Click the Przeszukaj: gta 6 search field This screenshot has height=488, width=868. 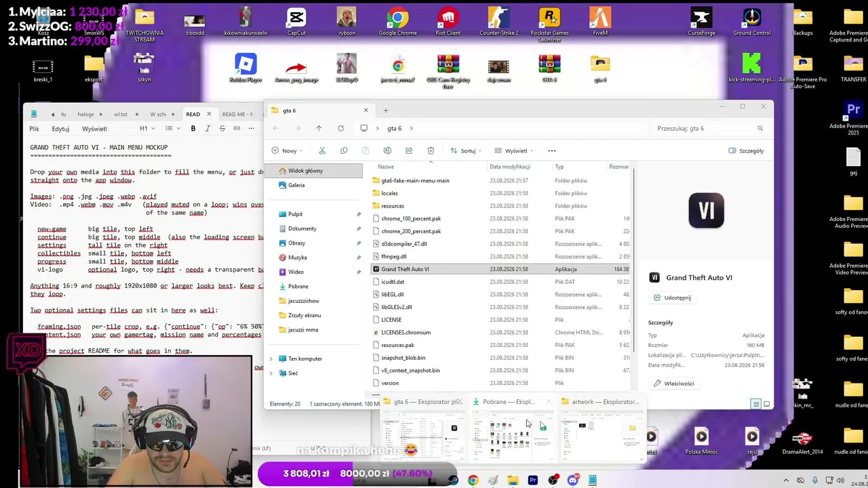[710, 128]
